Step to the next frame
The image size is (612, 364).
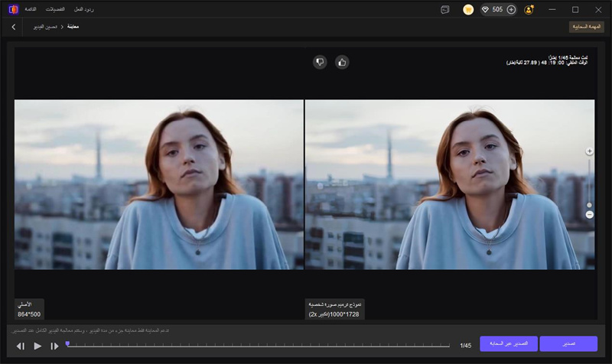coord(54,346)
